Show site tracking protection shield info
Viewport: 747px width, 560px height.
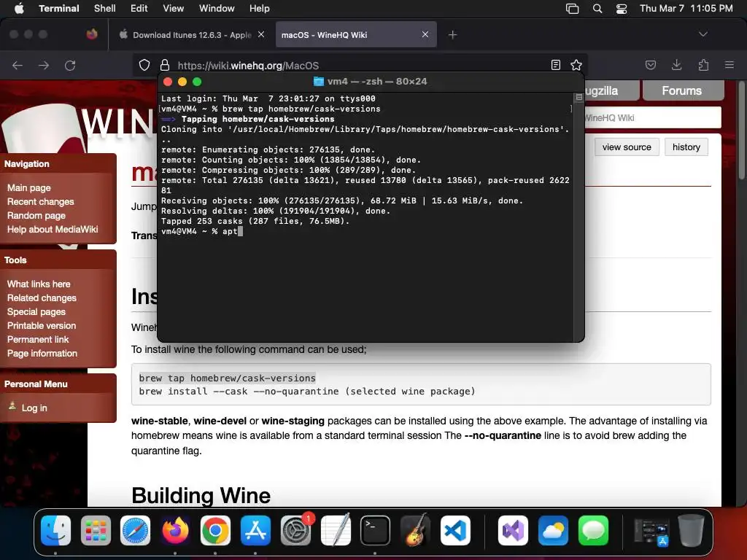144,65
